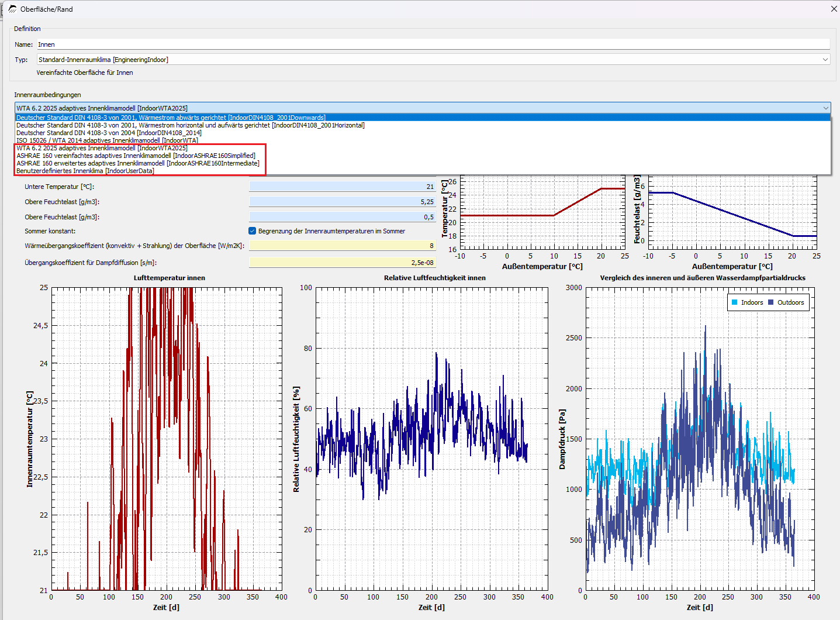The width and height of the screenshot is (840, 620).
Task: Edit Feuchtelast value 0,5 field
Action: pyautogui.click(x=343, y=217)
